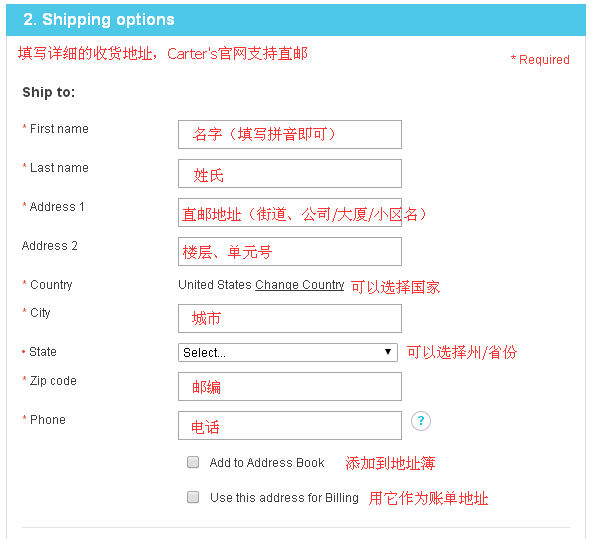Image resolution: width=595 pixels, height=539 pixels.
Task: Click the First name field label
Action: point(59,129)
